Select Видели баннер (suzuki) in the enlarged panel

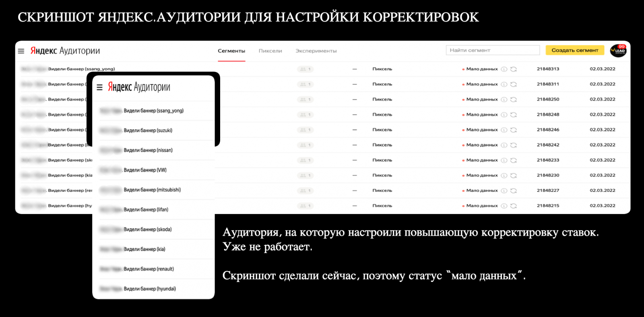pyautogui.click(x=148, y=130)
